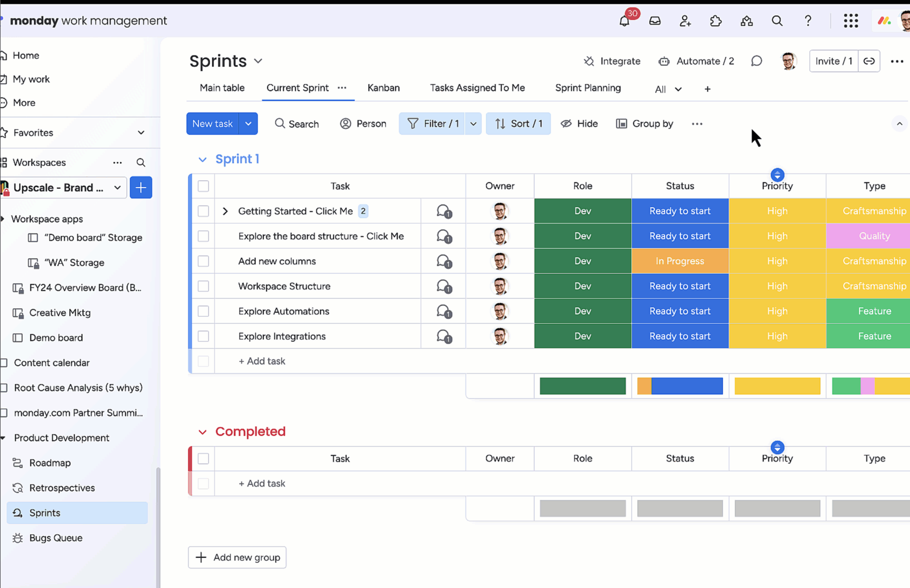Viewport: 910px width, 588px height.
Task: Collapse the Sprint 1 group
Action: (x=203, y=160)
